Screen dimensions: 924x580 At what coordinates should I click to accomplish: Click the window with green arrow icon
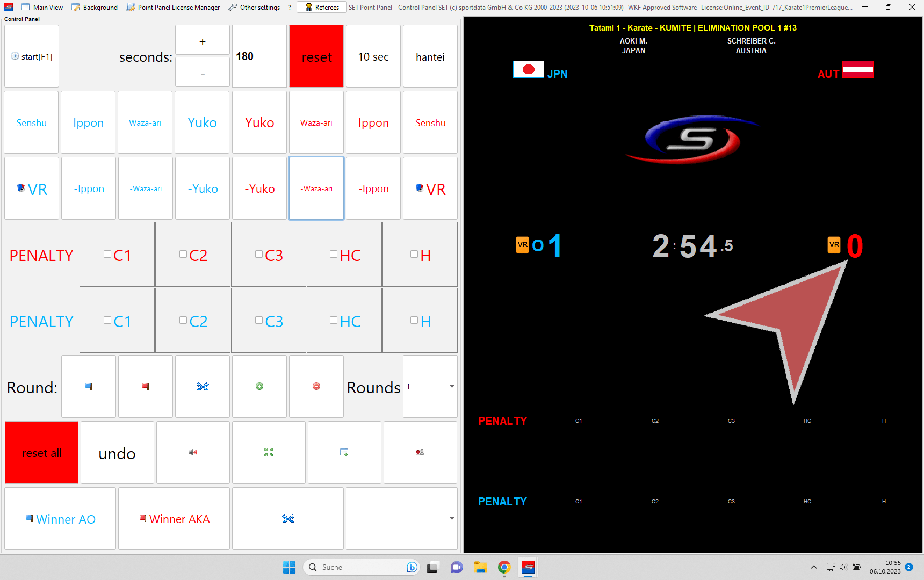[344, 452]
